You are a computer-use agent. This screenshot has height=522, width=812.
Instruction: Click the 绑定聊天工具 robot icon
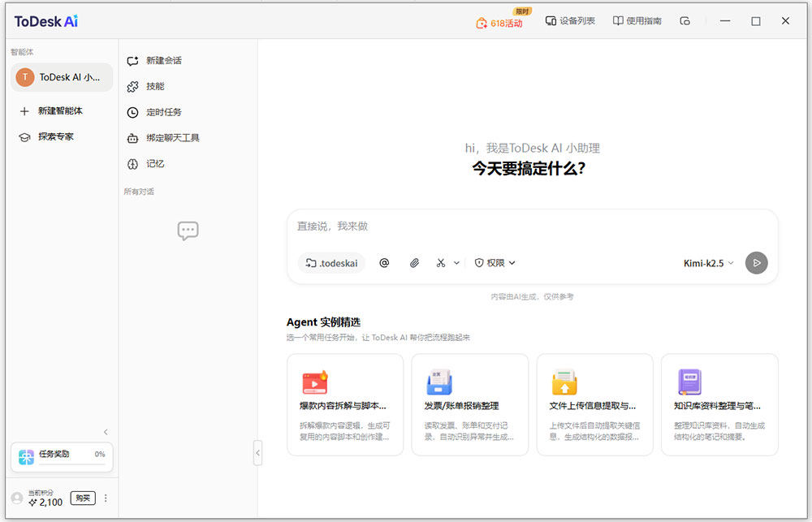point(132,138)
